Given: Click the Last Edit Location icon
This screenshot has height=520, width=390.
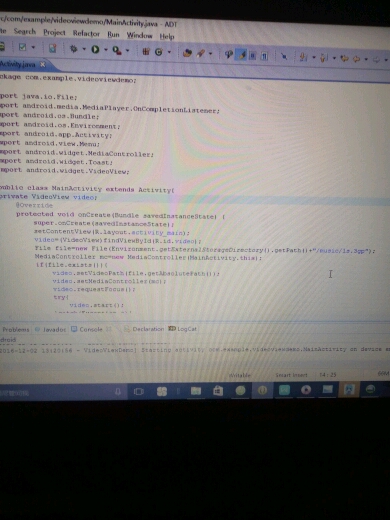Looking at the screenshot, I should 344,59.
